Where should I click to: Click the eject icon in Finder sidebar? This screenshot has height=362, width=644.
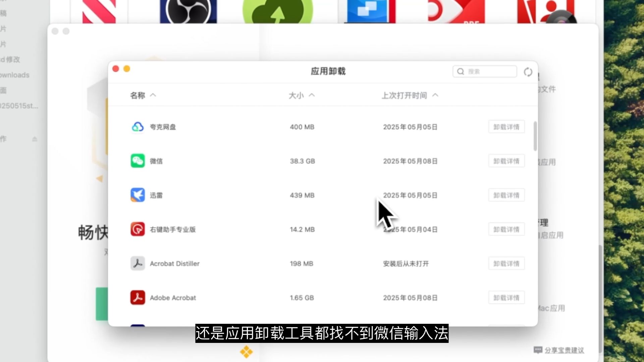pos(35,139)
